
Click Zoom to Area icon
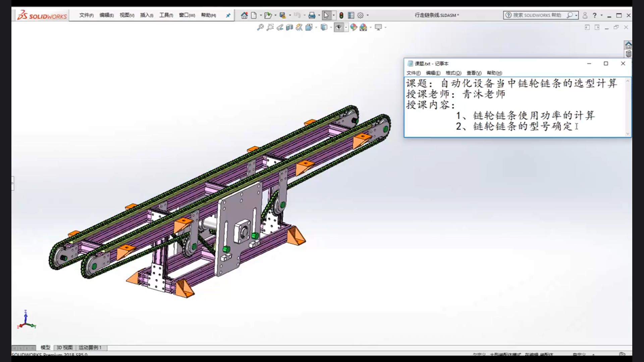270,27
